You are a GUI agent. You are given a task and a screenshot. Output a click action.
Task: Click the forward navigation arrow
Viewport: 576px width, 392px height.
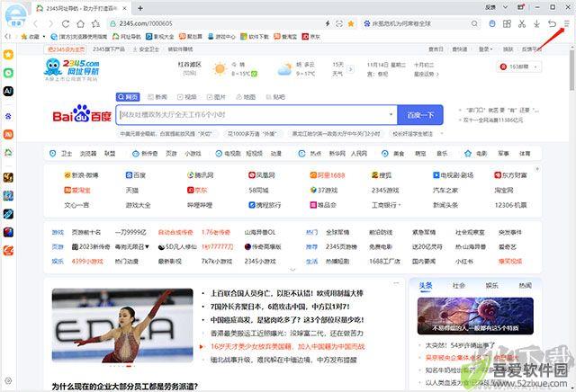pos(50,24)
